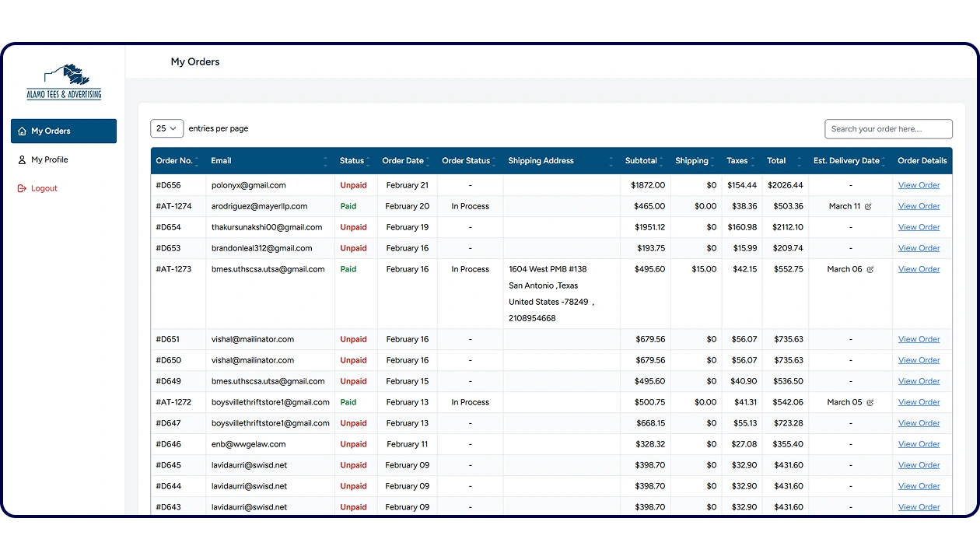Edit delivery date March 11 pencil icon

point(869,207)
